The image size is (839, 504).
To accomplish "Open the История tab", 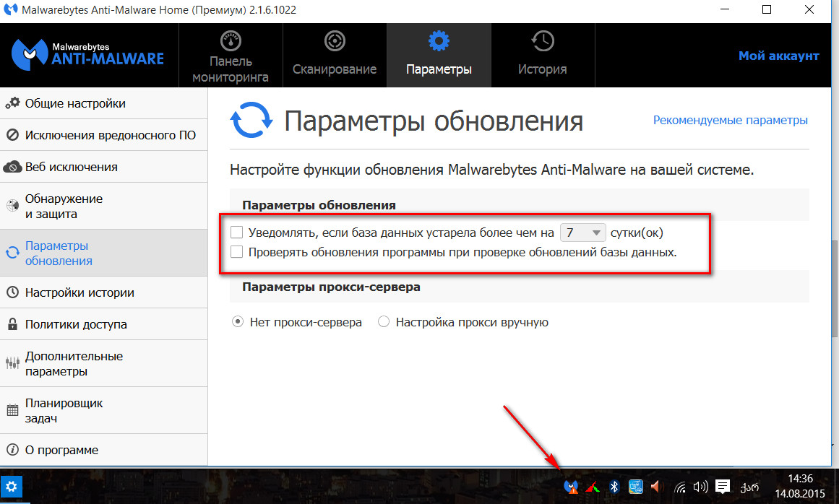I will (x=543, y=55).
